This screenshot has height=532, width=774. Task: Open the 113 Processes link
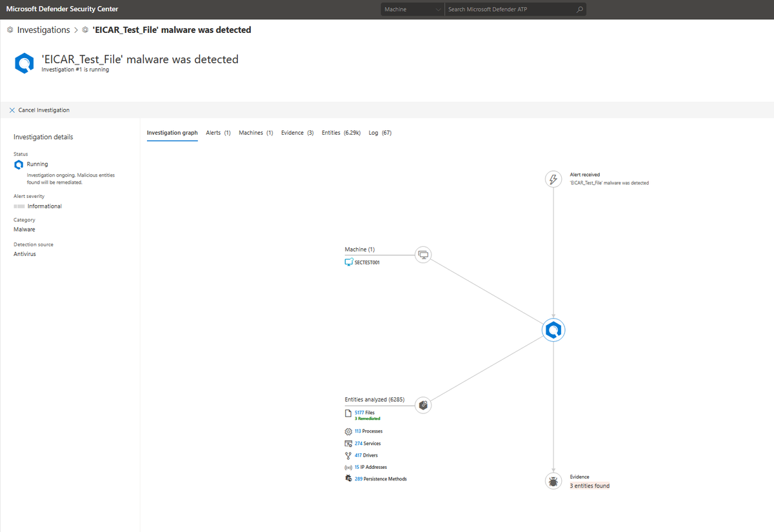pyautogui.click(x=368, y=431)
